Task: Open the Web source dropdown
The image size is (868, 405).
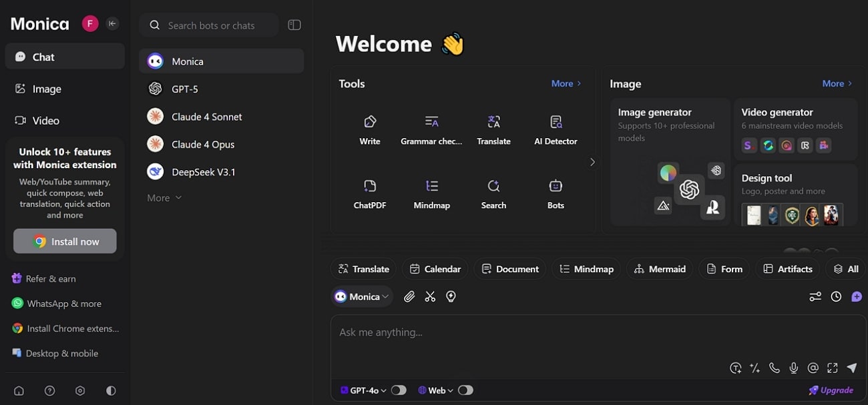Action: 436,390
